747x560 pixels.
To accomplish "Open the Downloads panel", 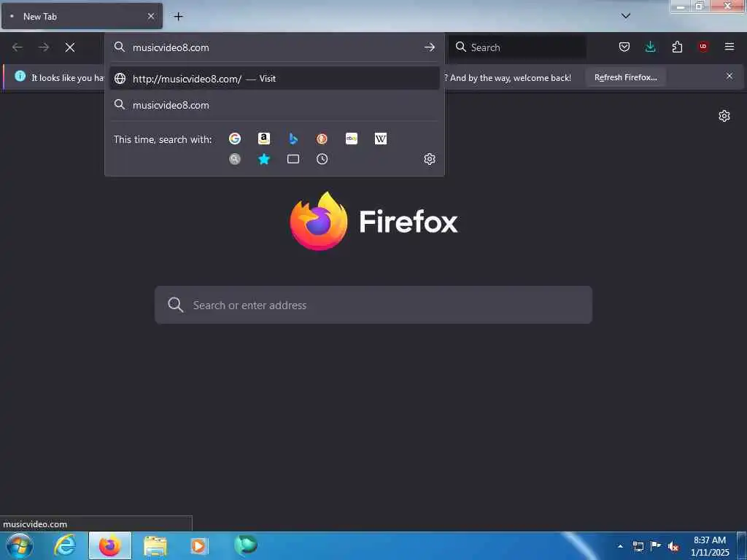I will pos(650,47).
